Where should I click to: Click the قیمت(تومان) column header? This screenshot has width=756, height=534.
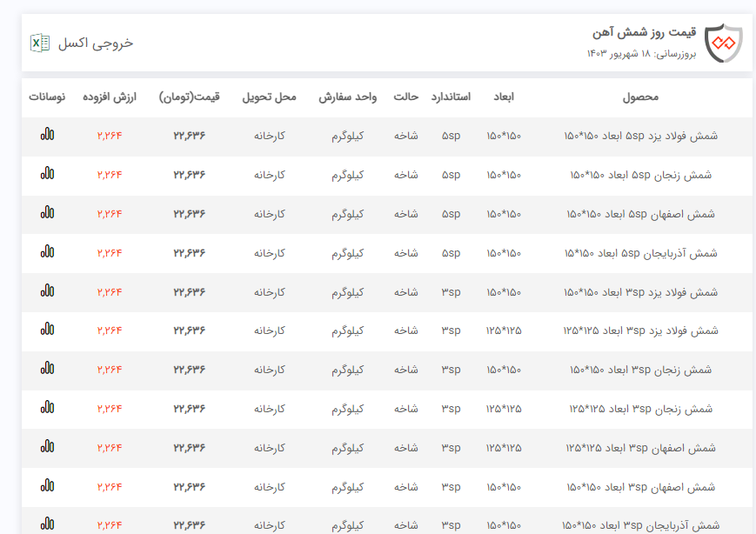coord(190,97)
